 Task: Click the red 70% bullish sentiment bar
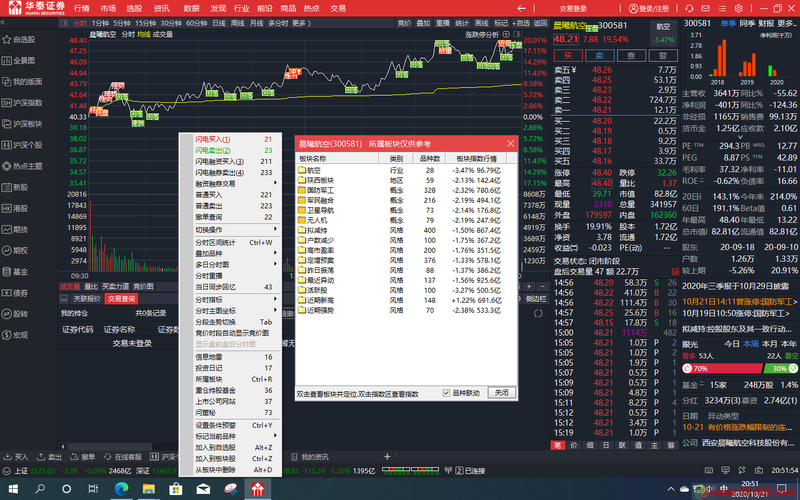pos(722,368)
